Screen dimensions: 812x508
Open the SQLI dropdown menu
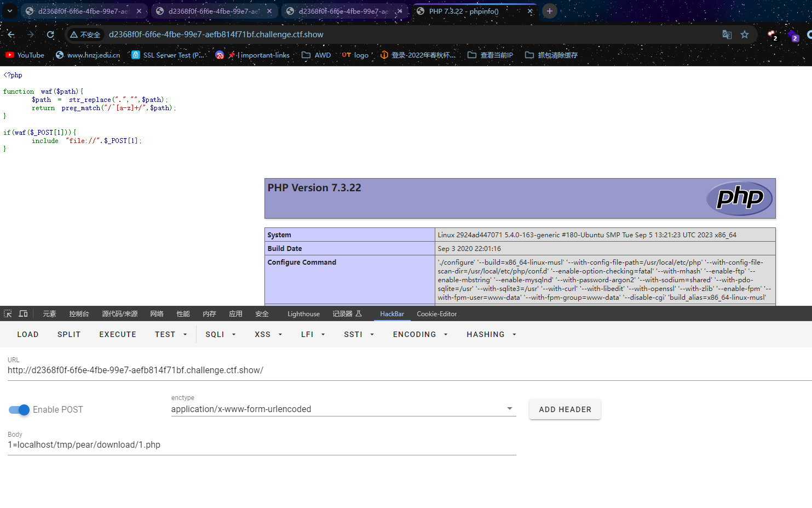(221, 334)
